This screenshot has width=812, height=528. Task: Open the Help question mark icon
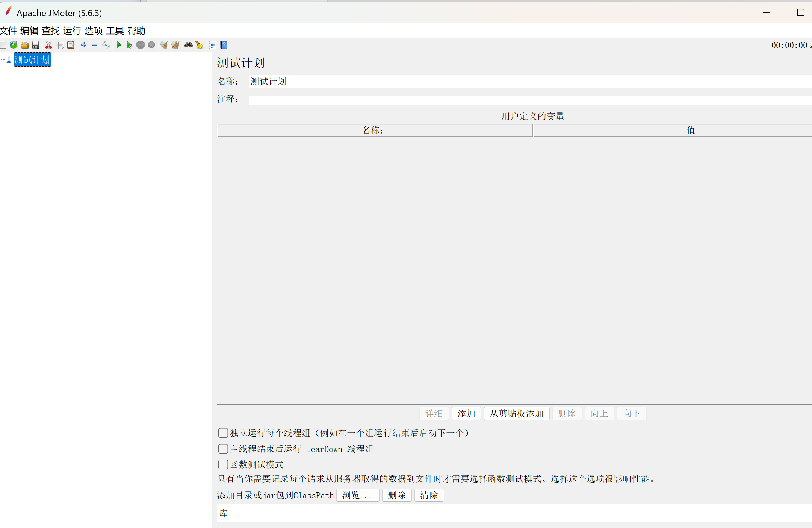224,45
